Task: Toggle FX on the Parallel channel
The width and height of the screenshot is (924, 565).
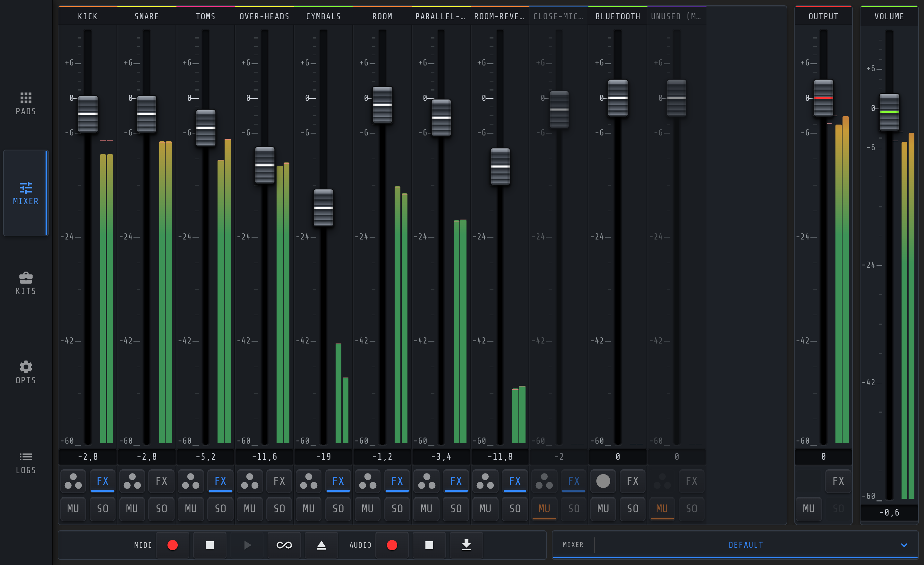Action: click(456, 481)
